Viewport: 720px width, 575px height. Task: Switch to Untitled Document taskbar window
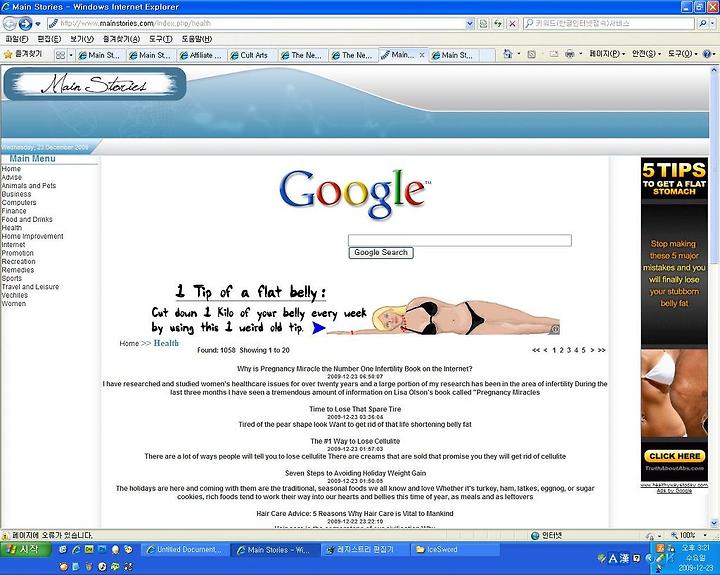(x=184, y=550)
